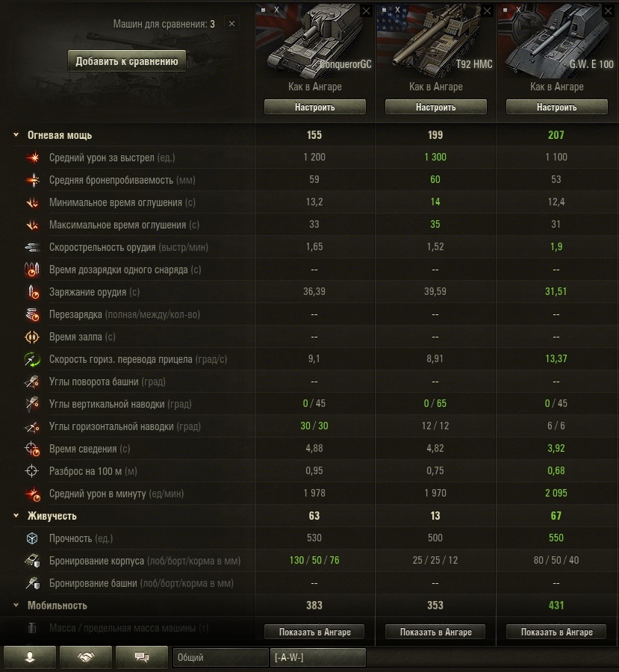The height and width of the screenshot is (672, 619).
Task: Click Показать в Ангаре for G.W. E 100
Action: pyautogui.click(x=556, y=632)
